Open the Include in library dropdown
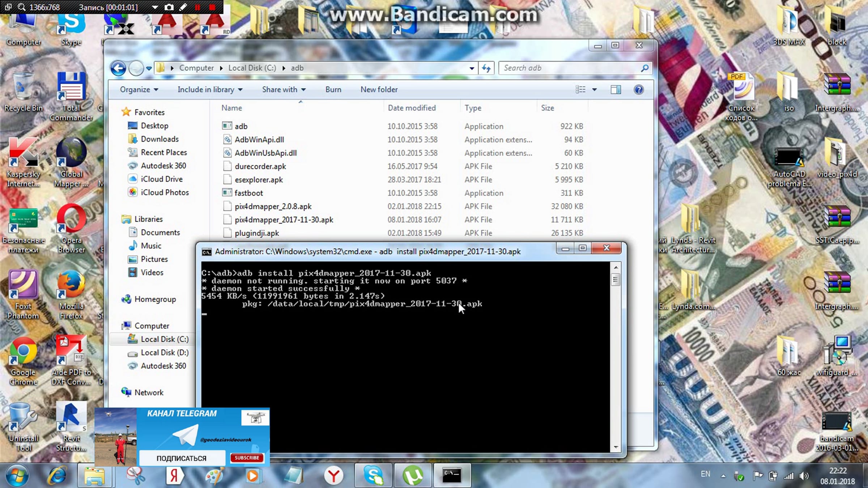Screen dimensions: 868x488 [x=210, y=90]
